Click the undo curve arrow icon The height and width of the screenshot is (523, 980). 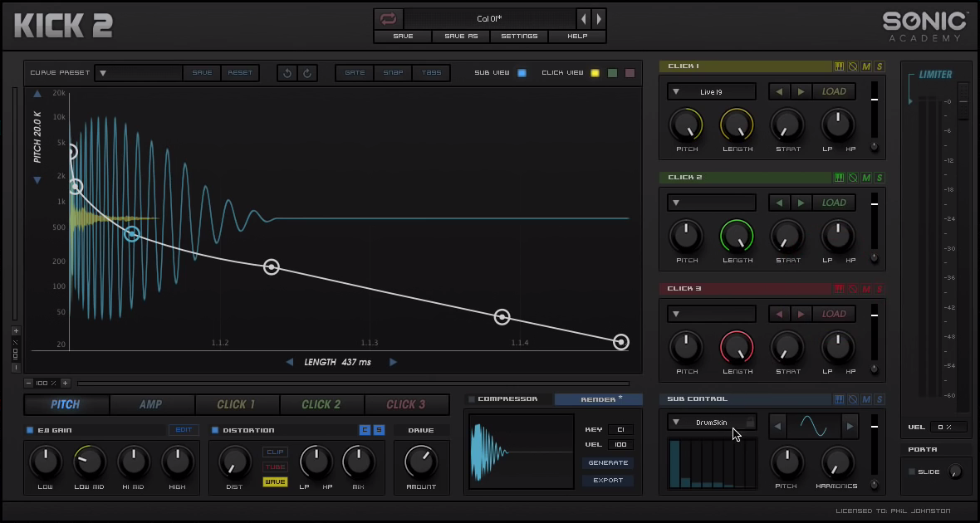[x=287, y=73]
